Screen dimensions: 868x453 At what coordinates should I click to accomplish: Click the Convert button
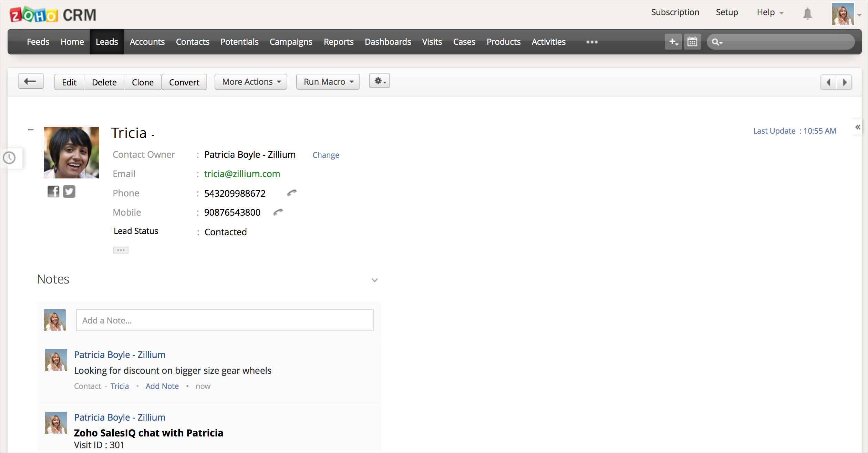click(184, 82)
